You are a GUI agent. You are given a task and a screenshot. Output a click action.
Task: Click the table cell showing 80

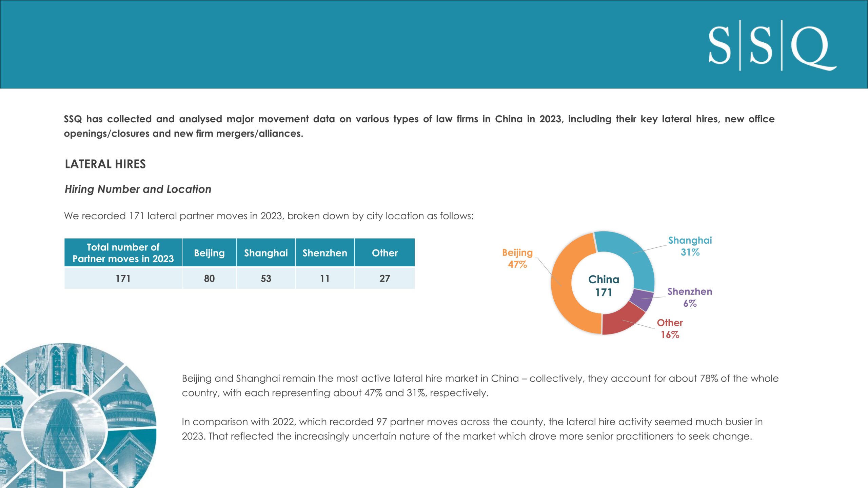(209, 278)
